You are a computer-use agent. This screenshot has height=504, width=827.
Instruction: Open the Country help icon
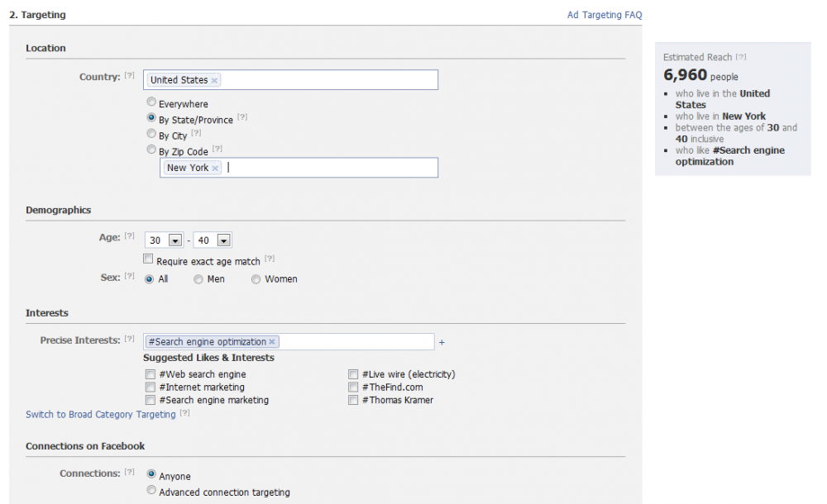130,74
